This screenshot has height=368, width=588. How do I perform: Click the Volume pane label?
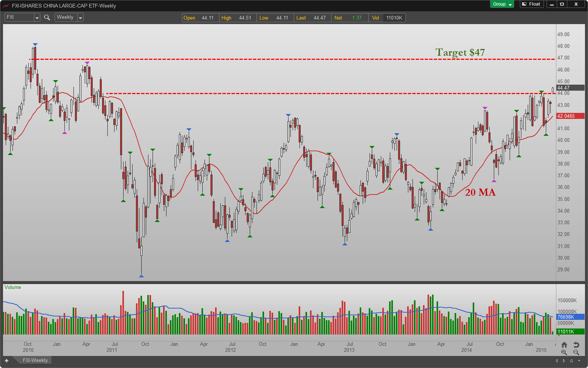(13, 287)
